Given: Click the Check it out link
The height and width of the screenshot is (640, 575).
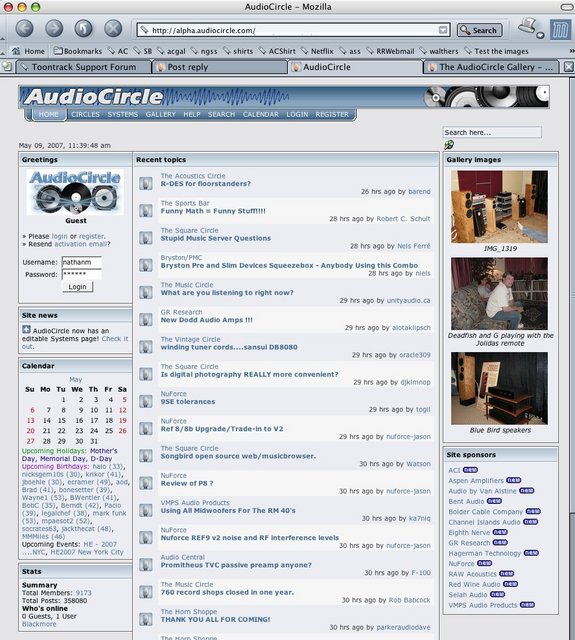Looking at the screenshot, I should point(75,342).
